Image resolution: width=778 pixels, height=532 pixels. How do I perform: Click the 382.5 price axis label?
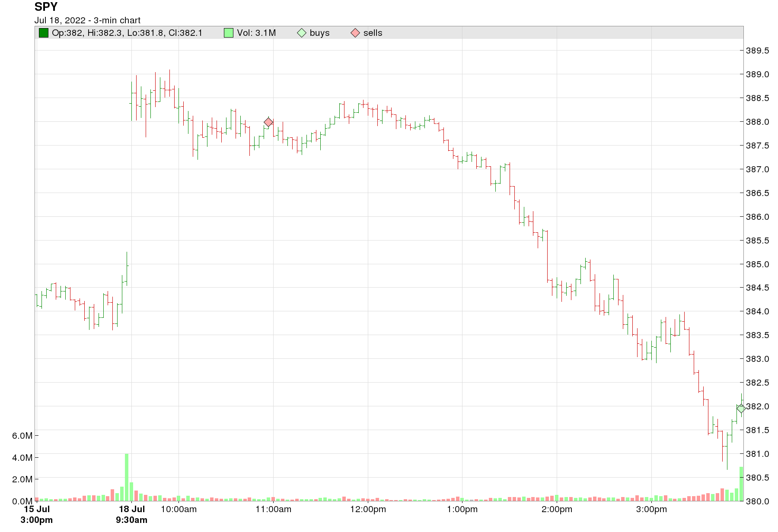pyautogui.click(x=758, y=383)
